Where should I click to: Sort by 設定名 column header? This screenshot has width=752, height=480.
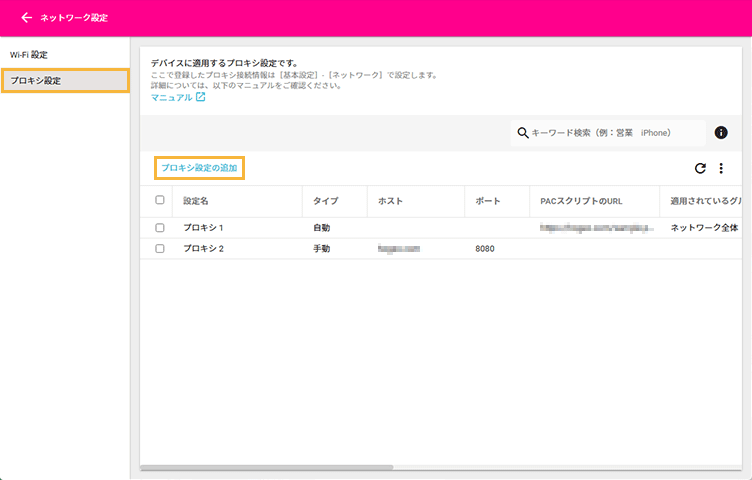click(x=196, y=201)
